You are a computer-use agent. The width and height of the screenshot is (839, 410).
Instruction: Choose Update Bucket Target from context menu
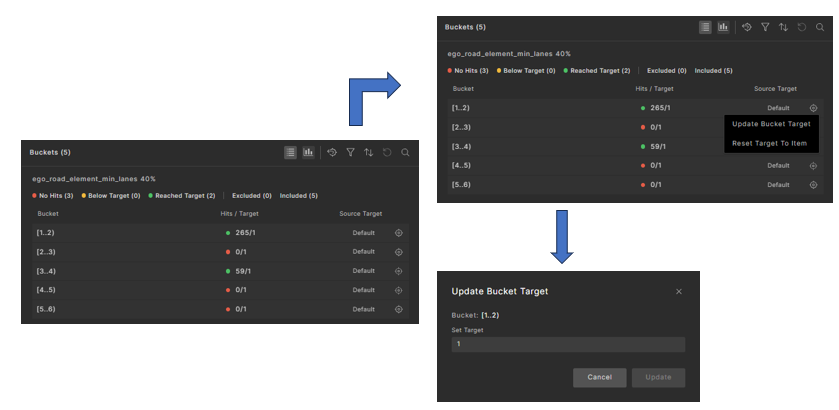[771, 124]
